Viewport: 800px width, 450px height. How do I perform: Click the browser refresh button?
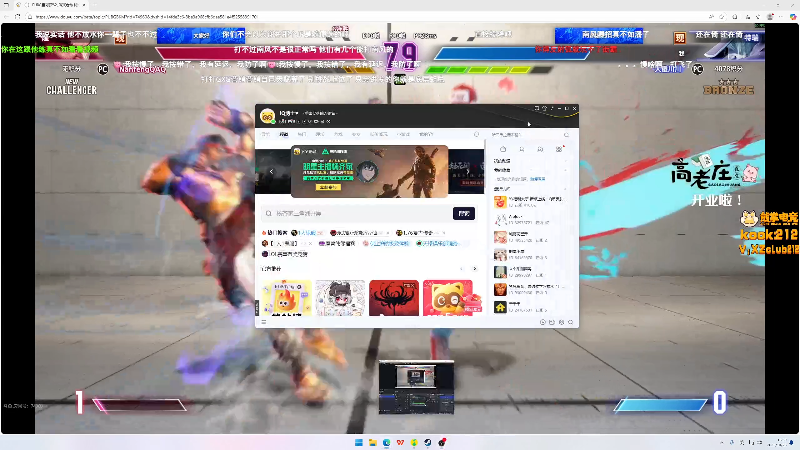(18, 17)
